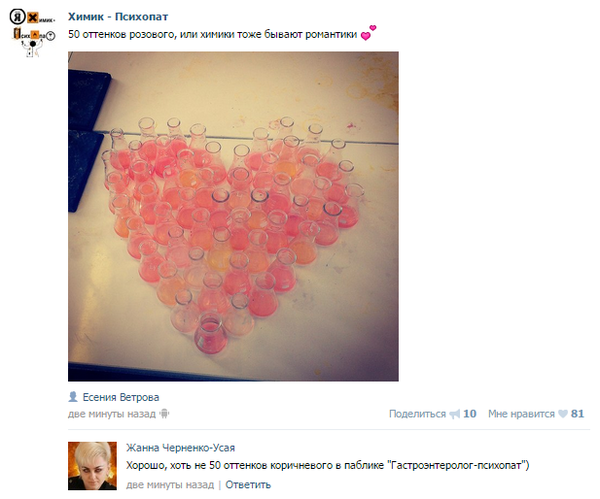Open Есения Ветрова author profile link
Screen dimensions: 600x499
pyautogui.click(x=121, y=397)
